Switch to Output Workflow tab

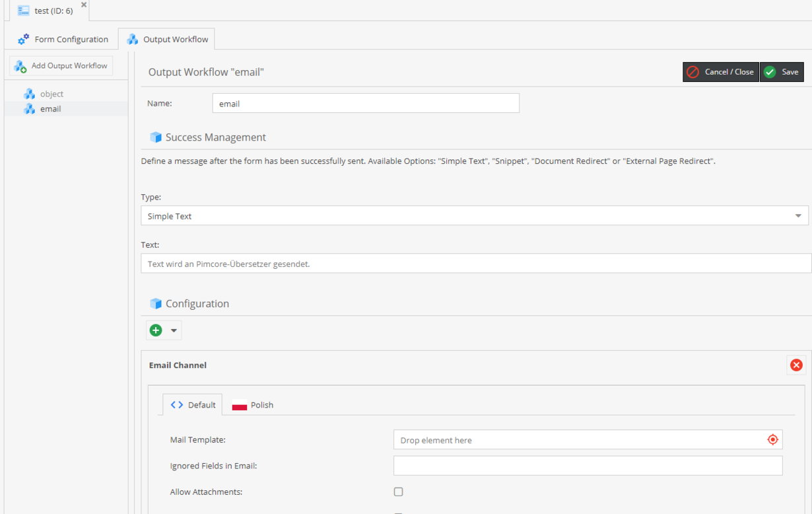click(x=167, y=39)
